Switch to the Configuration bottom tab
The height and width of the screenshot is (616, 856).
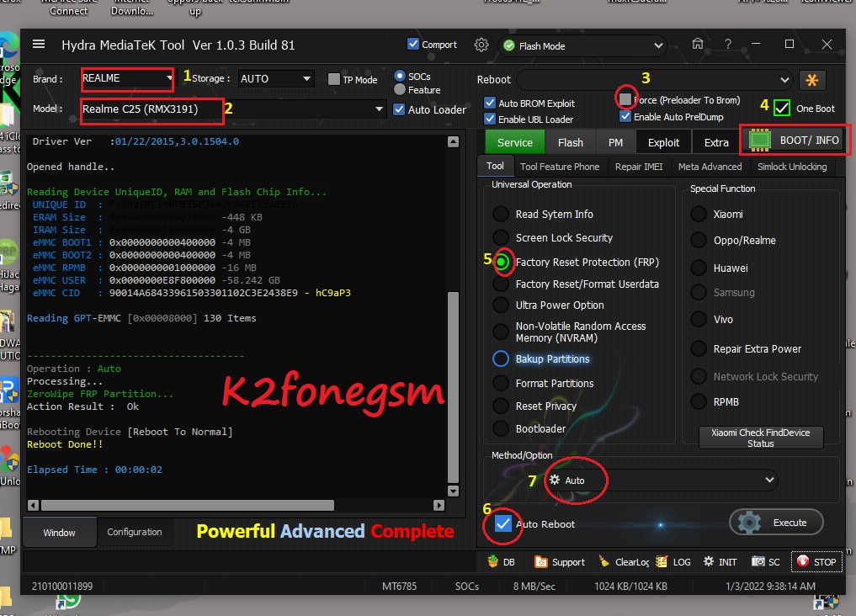pos(135,532)
